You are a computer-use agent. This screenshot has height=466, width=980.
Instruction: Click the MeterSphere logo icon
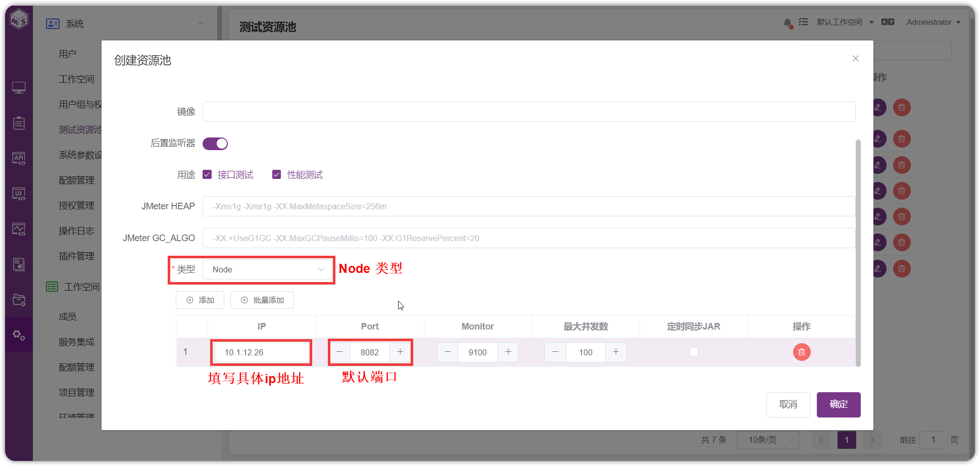click(19, 19)
